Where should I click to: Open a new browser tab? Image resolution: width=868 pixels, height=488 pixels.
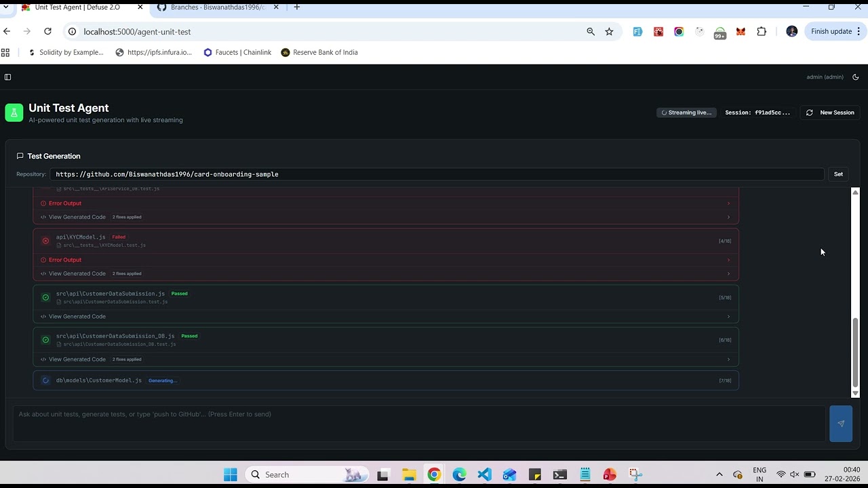296,7
